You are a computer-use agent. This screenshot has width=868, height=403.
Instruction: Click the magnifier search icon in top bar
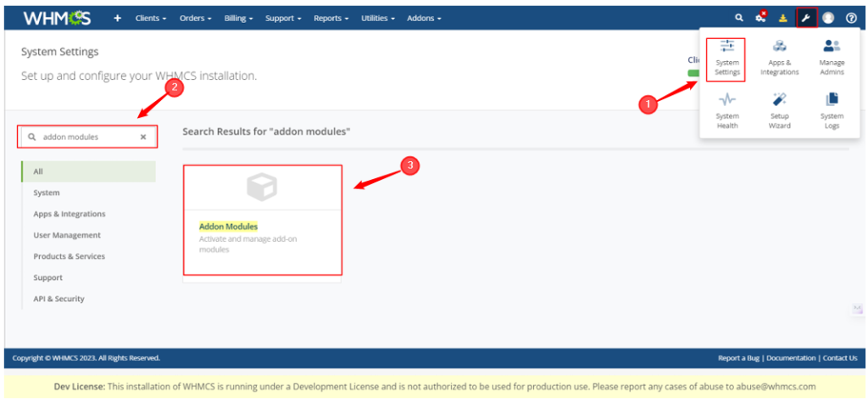(739, 18)
